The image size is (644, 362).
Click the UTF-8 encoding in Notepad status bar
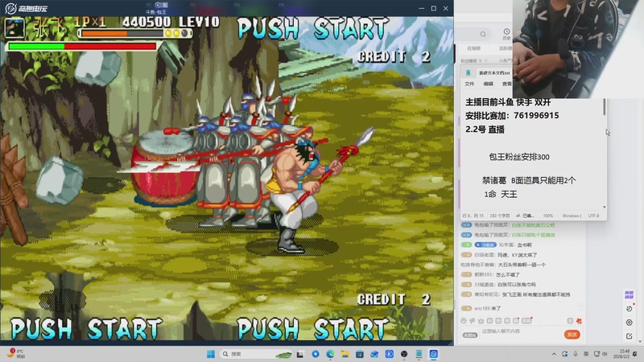click(593, 216)
